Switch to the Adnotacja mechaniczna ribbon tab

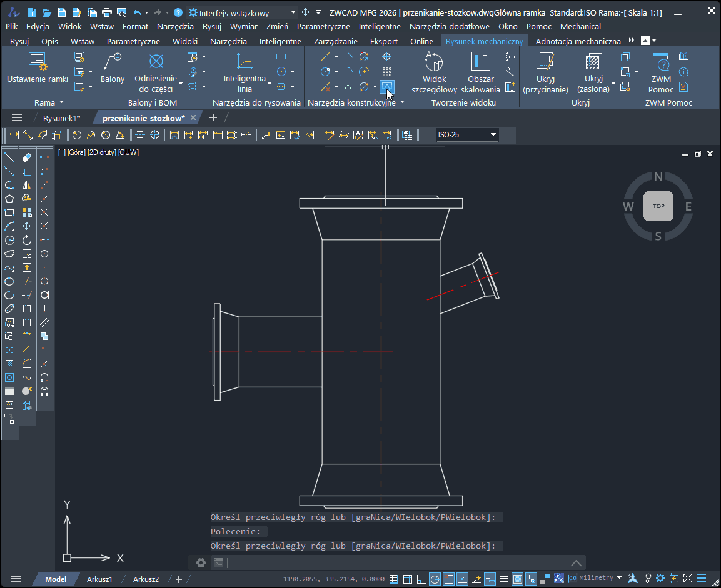[578, 41]
